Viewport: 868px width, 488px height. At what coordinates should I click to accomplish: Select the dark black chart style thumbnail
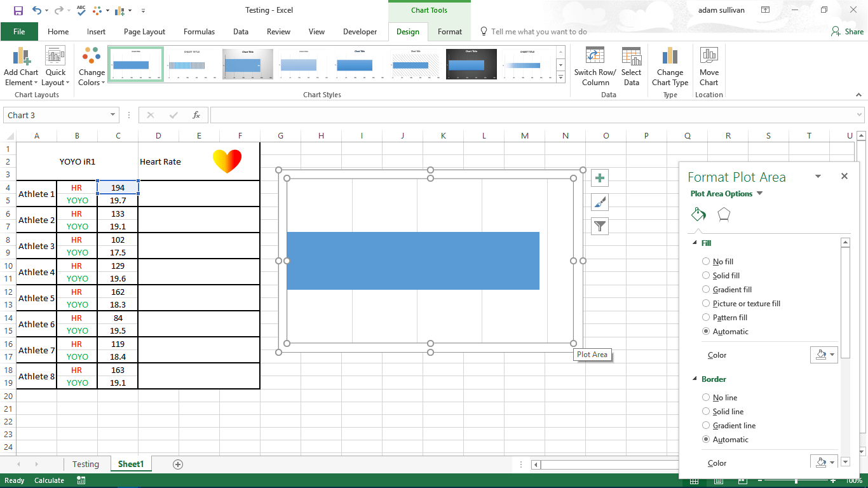471,64
